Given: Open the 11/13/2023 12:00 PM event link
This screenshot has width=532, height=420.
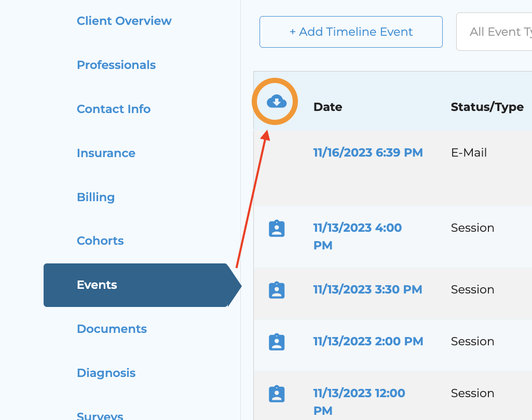Looking at the screenshot, I should click(359, 402).
